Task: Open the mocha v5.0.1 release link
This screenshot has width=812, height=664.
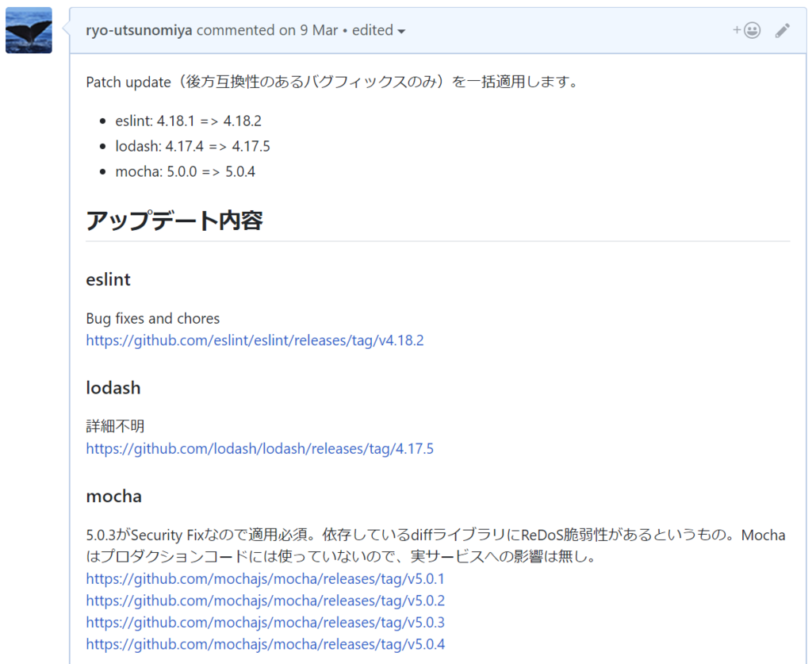Action: [x=265, y=578]
